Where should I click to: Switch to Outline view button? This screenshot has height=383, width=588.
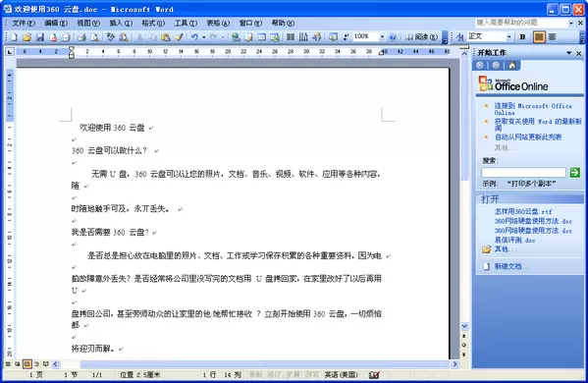pyautogui.click(x=36, y=364)
